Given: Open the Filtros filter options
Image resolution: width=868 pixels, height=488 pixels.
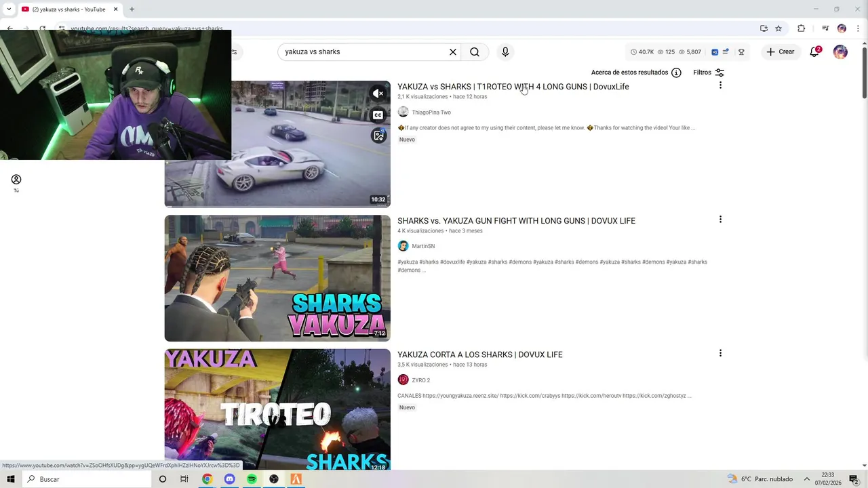Looking at the screenshot, I should [709, 73].
